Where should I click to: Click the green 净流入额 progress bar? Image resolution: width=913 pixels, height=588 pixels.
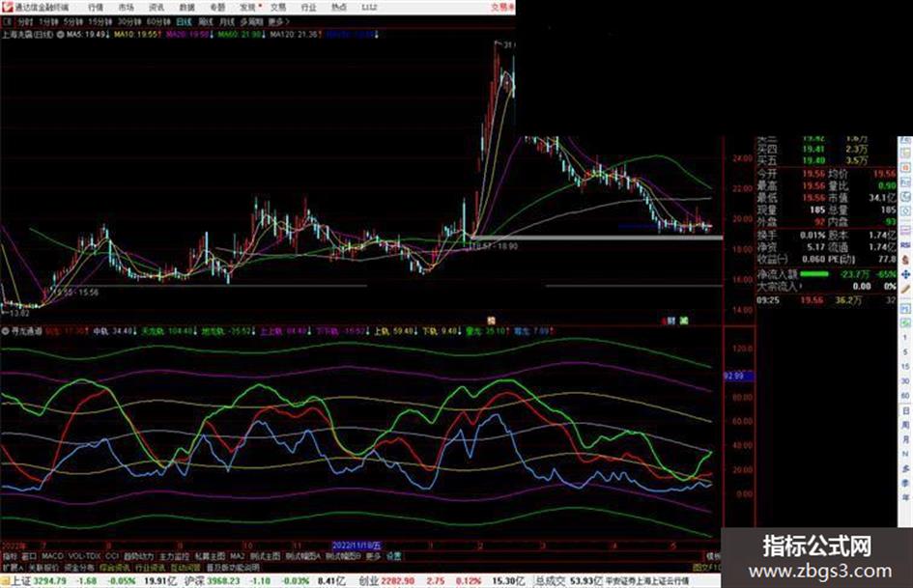point(814,273)
